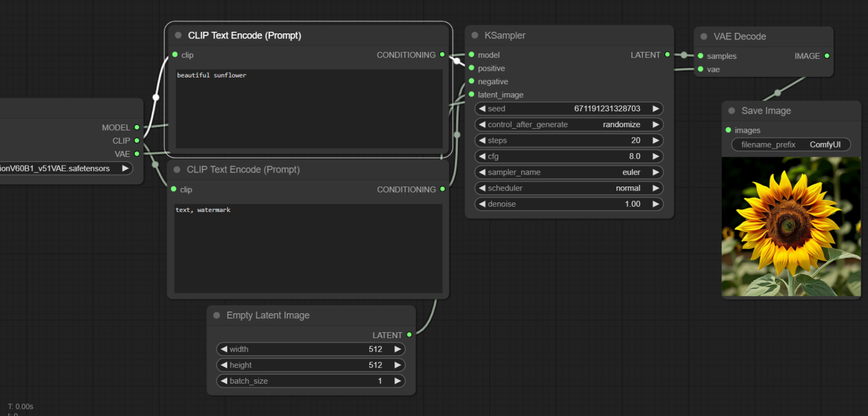Click the generated sunflower image preview
Image resolution: width=868 pixels, height=416 pixels.
[x=791, y=227]
